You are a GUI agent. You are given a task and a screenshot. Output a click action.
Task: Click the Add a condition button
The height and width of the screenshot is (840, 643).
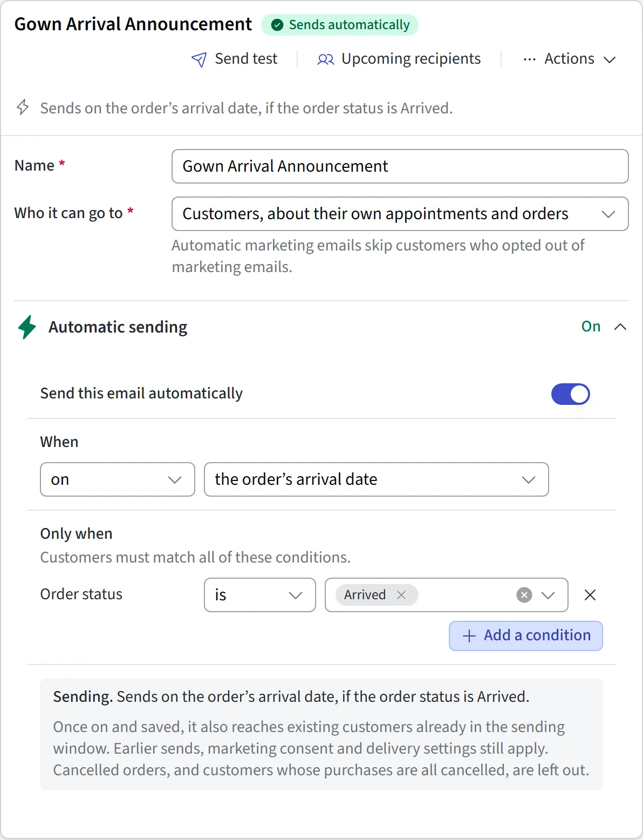click(526, 636)
